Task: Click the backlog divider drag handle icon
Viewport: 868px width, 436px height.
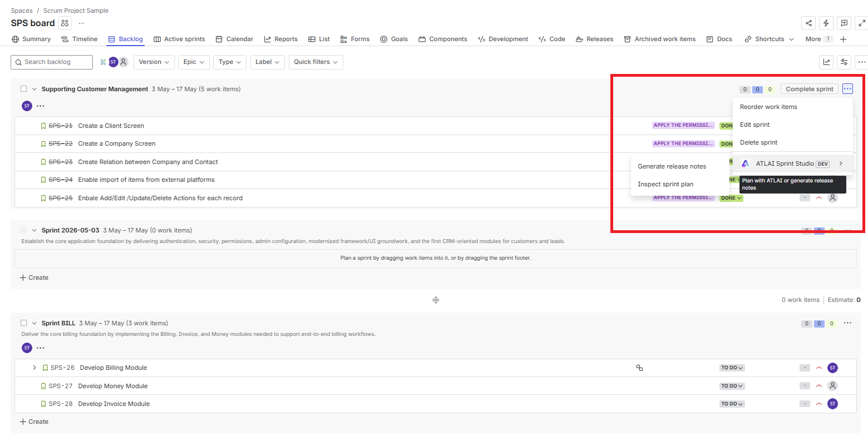Action: coord(436,300)
